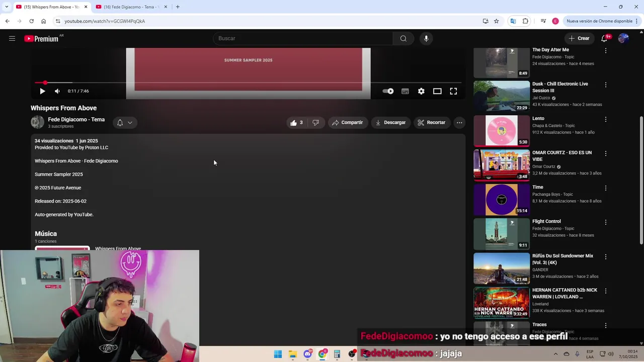Clip the video with Recortar

click(x=432, y=122)
